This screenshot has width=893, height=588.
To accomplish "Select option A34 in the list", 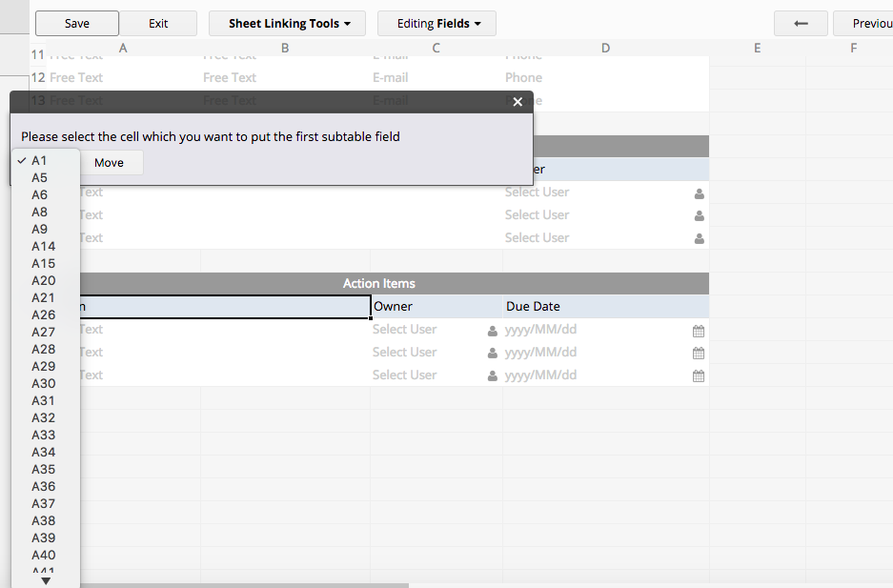I will (x=46, y=452).
